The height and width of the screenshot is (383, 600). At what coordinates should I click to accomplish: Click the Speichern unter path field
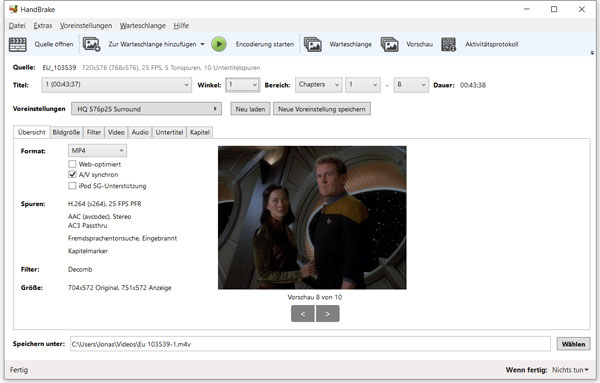coord(310,344)
